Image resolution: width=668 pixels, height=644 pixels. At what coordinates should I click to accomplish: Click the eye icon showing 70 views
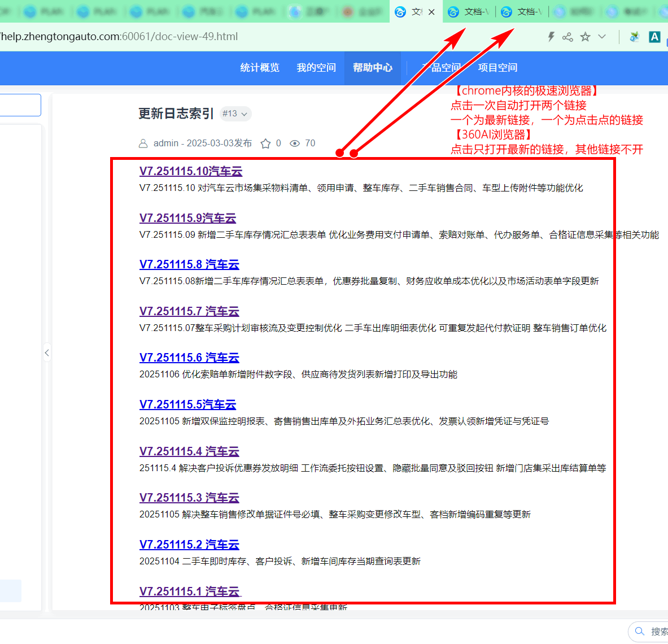tap(294, 143)
